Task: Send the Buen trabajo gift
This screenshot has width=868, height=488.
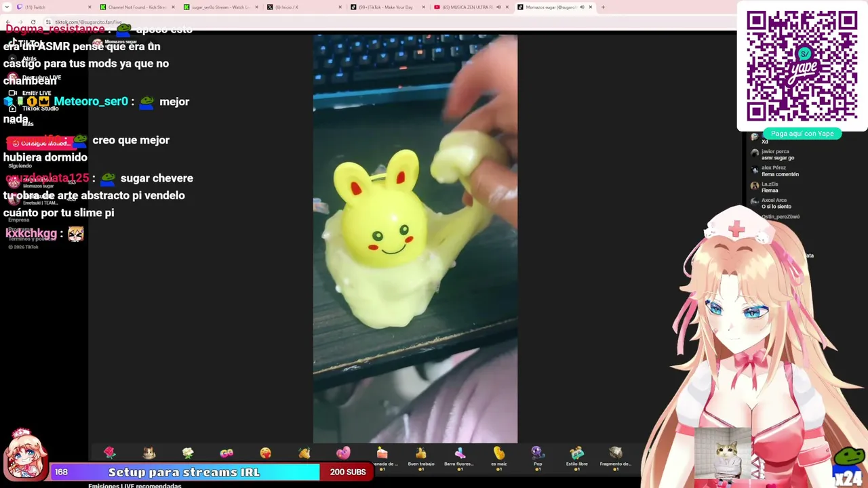Action: click(x=421, y=457)
